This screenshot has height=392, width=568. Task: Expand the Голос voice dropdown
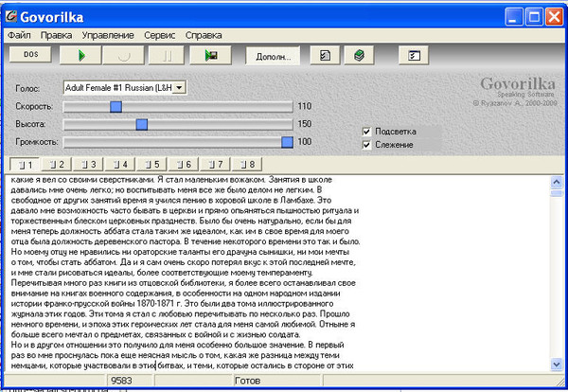[179, 87]
